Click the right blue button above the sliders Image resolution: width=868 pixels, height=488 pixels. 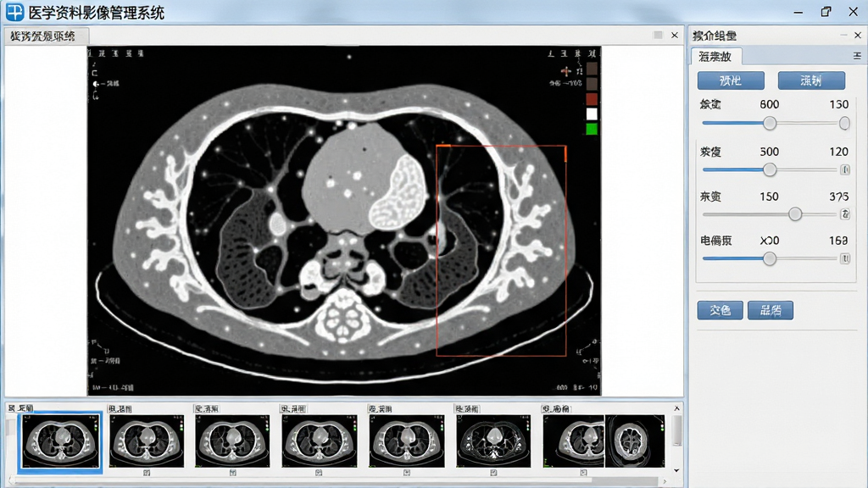[811, 80]
